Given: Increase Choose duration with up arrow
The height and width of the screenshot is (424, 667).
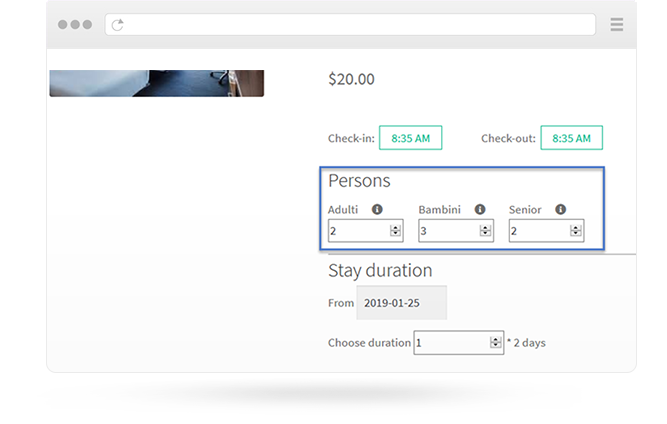Looking at the screenshot, I should [496, 339].
